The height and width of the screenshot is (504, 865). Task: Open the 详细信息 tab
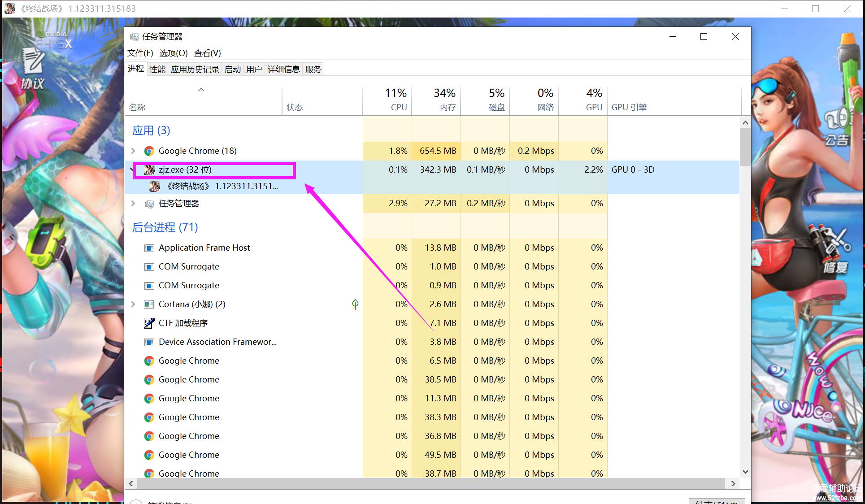(283, 70)
